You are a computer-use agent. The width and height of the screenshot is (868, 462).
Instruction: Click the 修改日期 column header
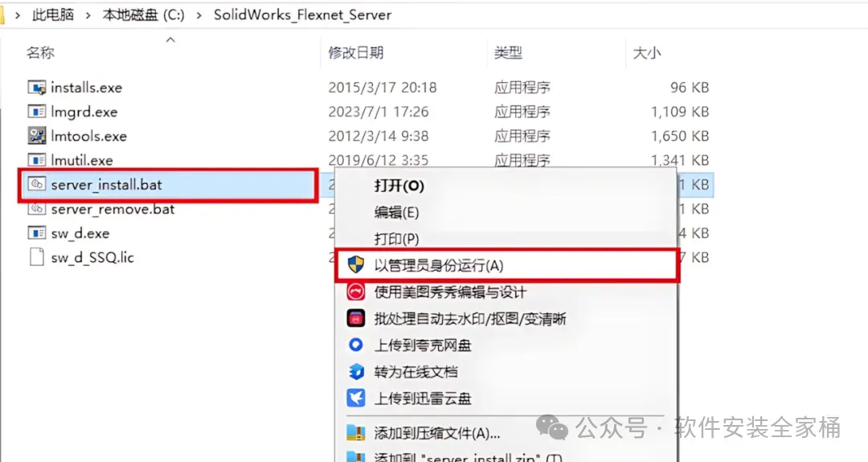(356, 52)
